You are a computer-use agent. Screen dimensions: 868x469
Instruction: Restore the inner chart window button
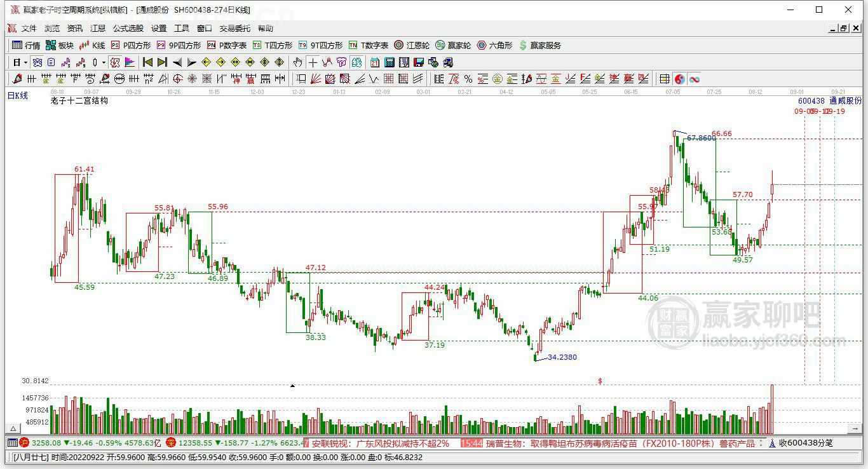[x=844, y=29]
